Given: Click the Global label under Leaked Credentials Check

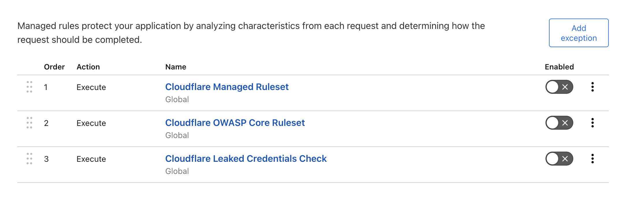Looking at the screenshot, I should pos(177,171).
